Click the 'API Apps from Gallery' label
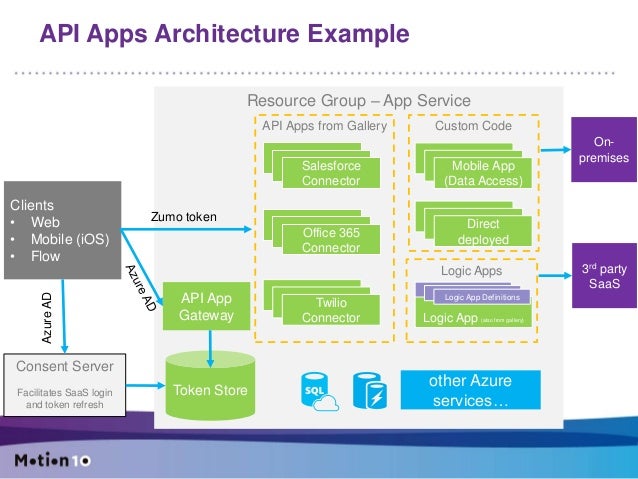The width and height of the screenshot is (638, 479). coord(324,126)
